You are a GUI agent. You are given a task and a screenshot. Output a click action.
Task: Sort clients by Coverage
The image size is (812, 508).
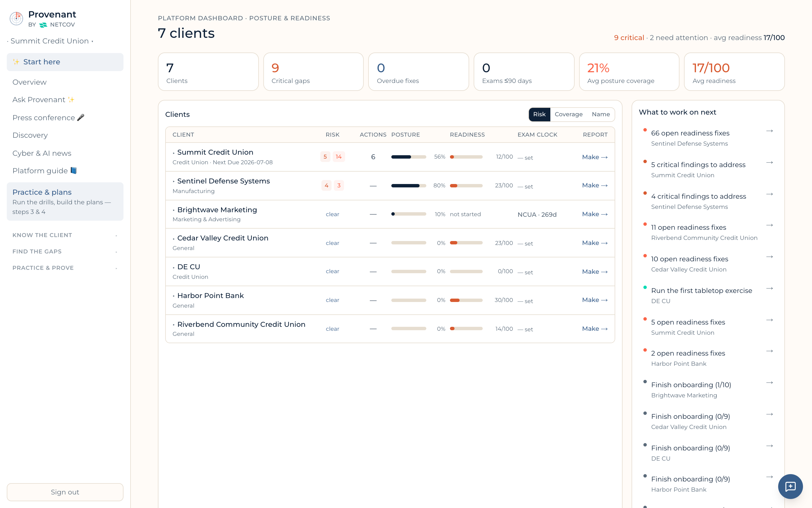[568, 114]
